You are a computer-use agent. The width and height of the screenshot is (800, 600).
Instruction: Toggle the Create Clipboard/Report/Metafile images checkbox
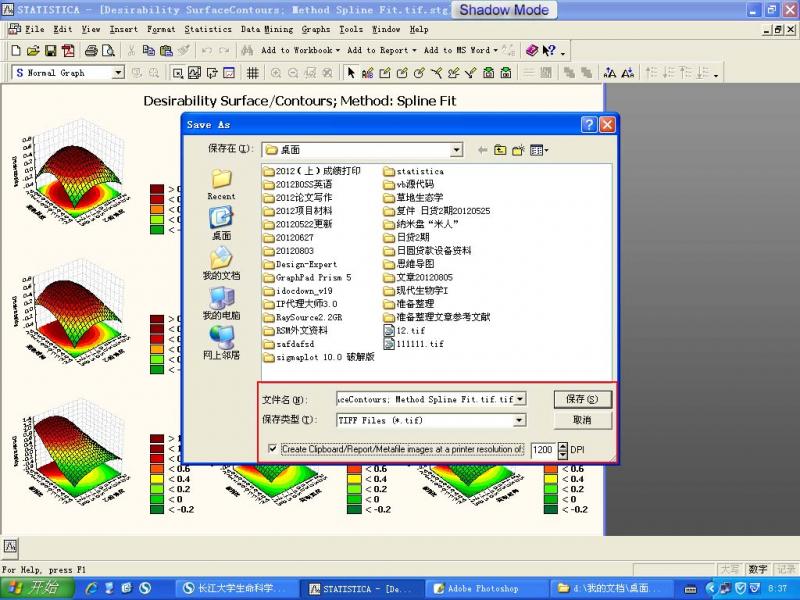click(272, 448)
